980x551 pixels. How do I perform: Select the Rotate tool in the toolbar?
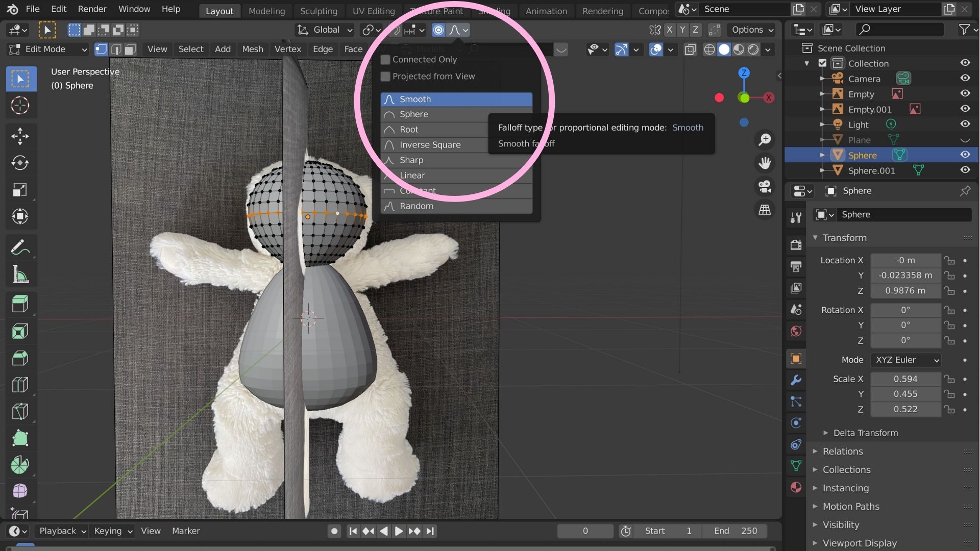pyautogui.click(x=20, y=163)
